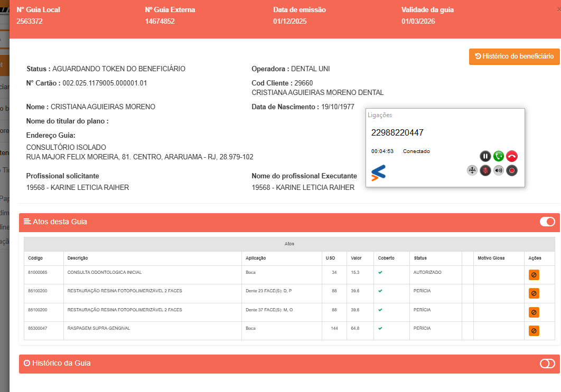Click the speaker volume icon

click(x=499, y=170)
